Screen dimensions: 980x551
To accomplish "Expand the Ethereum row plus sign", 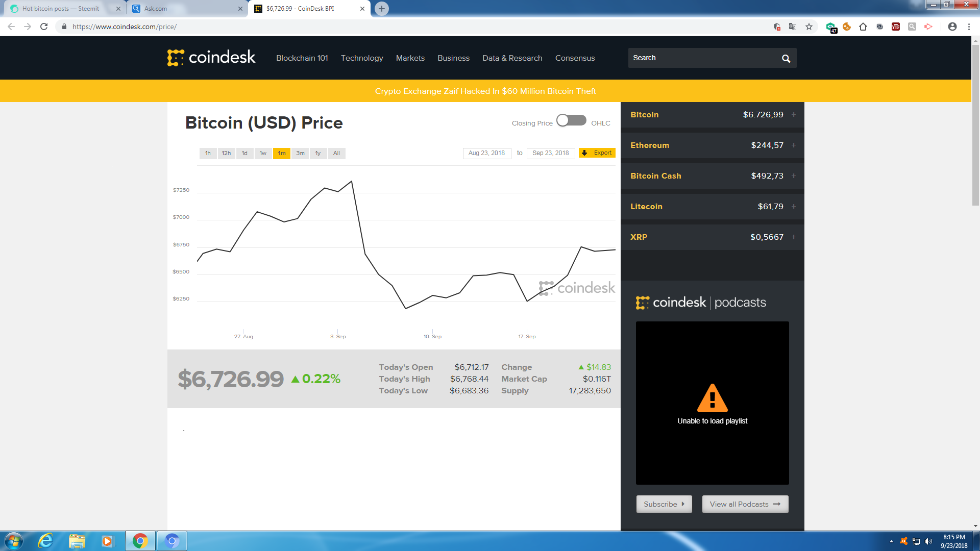I will (794, 145).
